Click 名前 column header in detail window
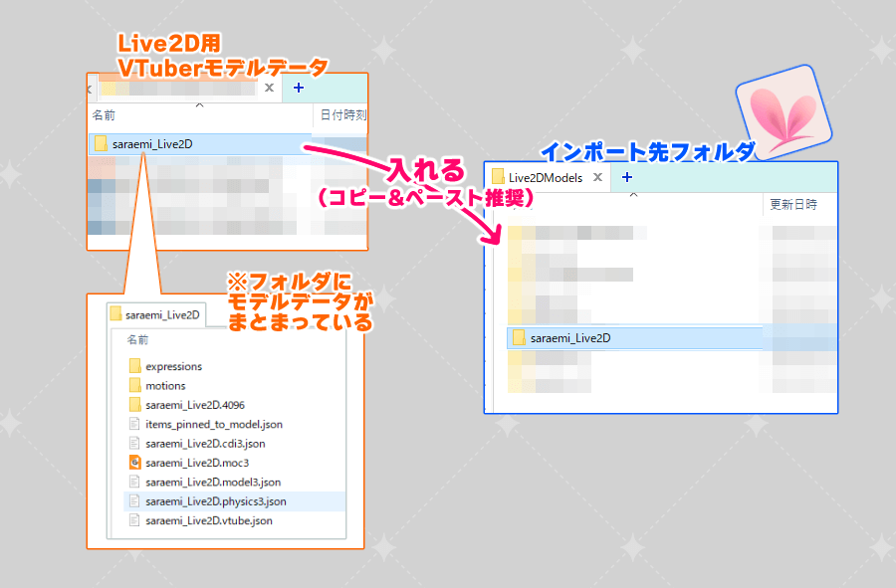The image size is (896, 588). pos(137,339)
